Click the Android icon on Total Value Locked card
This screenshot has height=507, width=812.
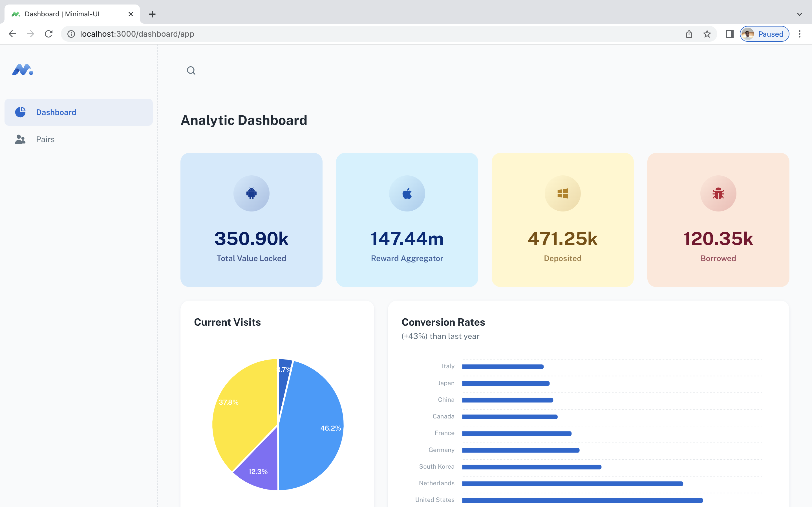click(251, 193)
